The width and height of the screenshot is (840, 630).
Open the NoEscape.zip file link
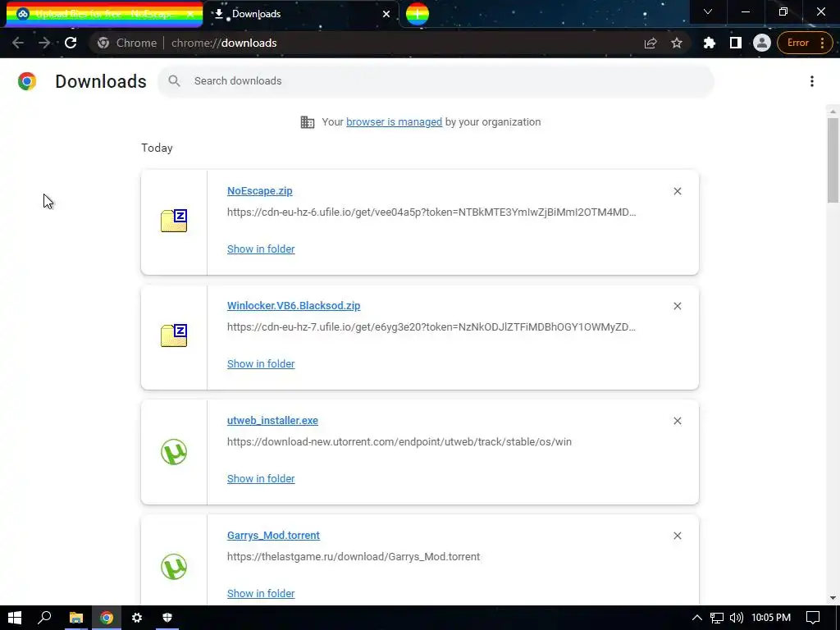tap(259, 190)
